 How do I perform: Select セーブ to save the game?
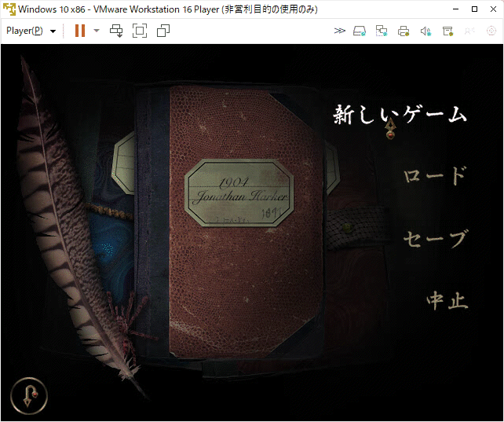pyautogui.click(x=435, y=239)
